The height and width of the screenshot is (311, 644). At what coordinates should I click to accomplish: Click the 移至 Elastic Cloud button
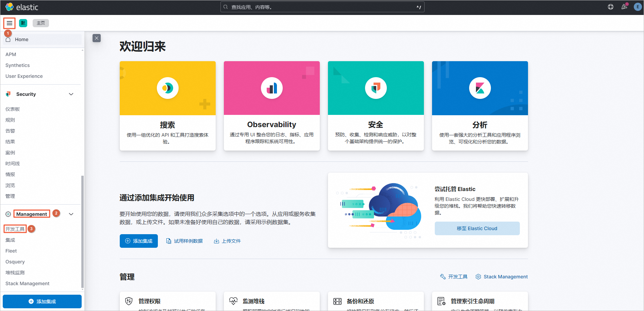pos(477,228)
